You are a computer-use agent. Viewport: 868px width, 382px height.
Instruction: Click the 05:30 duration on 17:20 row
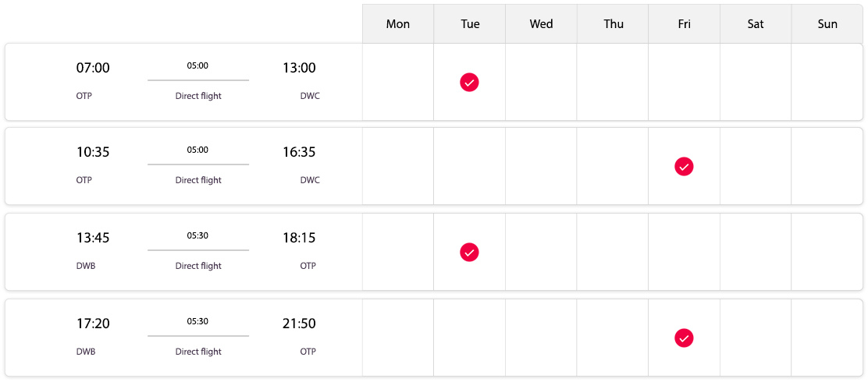tap(197, 321)
